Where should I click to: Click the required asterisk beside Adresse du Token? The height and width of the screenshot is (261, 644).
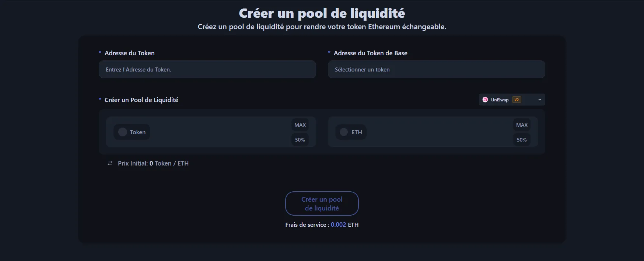[x=99, y=53]
